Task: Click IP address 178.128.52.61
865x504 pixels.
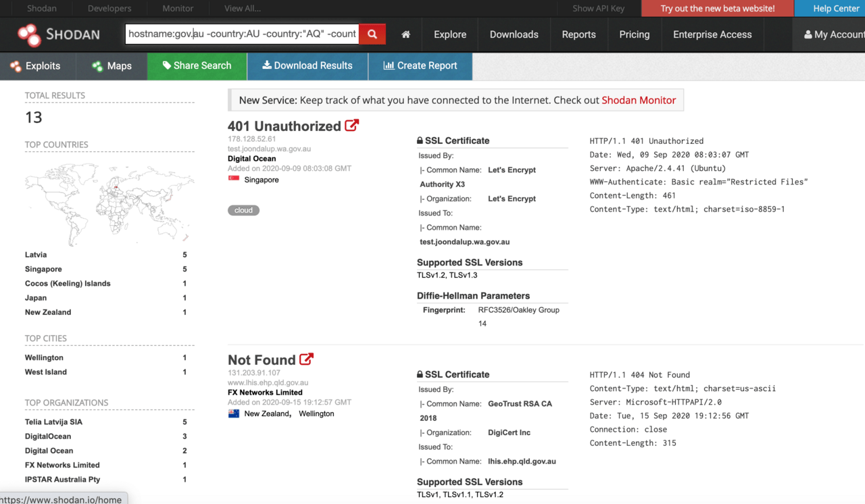Action: [x=252, y=139]
